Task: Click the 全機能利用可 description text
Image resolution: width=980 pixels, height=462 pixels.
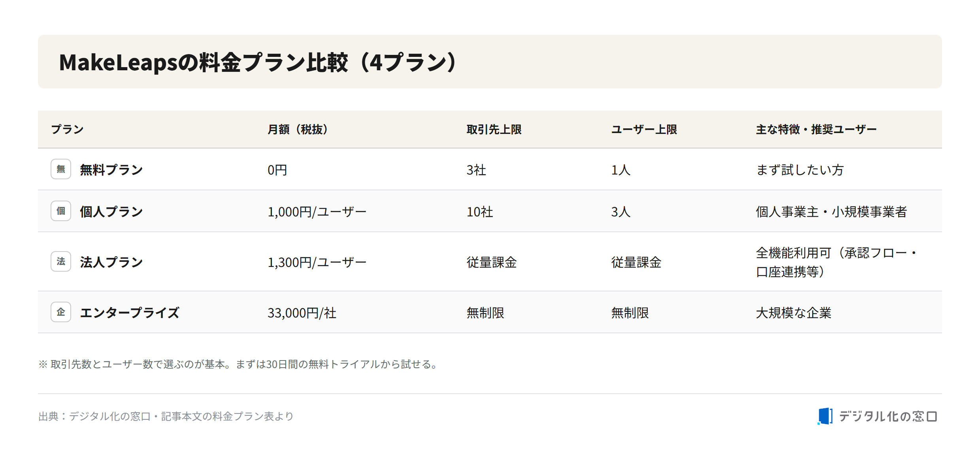Action: tap(836, 262)
